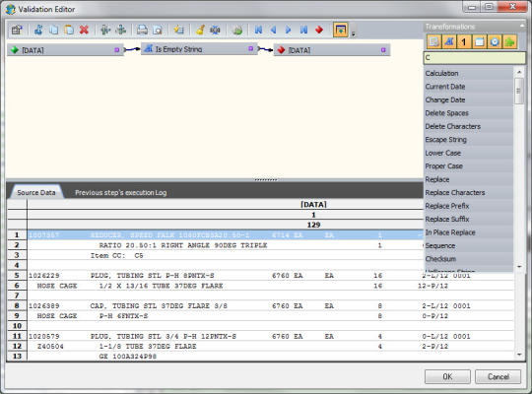This screenshot has width=532, height=394.
Task: Click purple connector on source [DATA] node
Action: click(116, 50)
